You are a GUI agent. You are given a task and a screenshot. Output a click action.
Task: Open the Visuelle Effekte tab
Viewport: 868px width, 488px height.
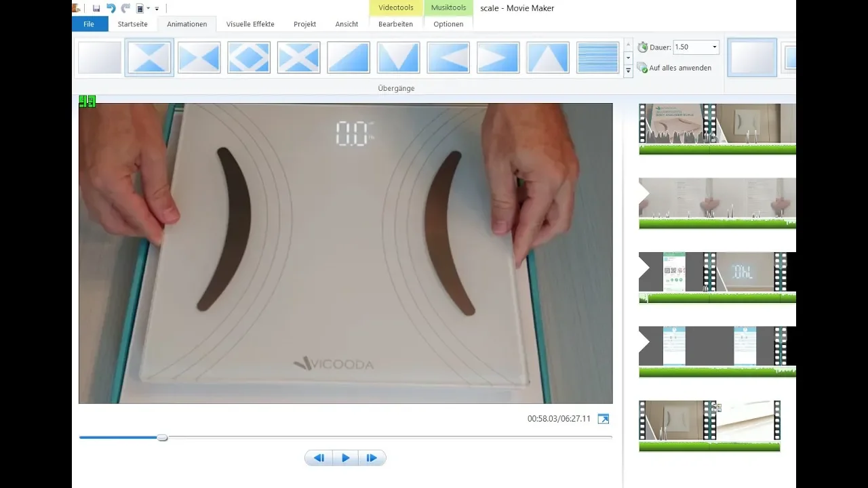250,24
